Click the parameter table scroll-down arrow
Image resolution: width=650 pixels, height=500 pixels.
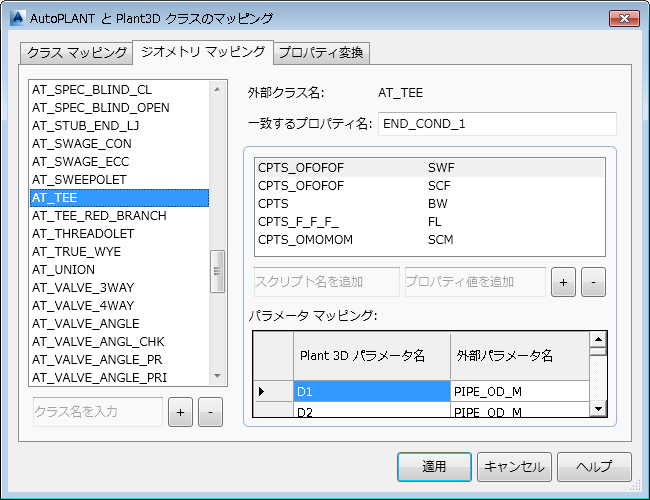(x=598, y=409)
